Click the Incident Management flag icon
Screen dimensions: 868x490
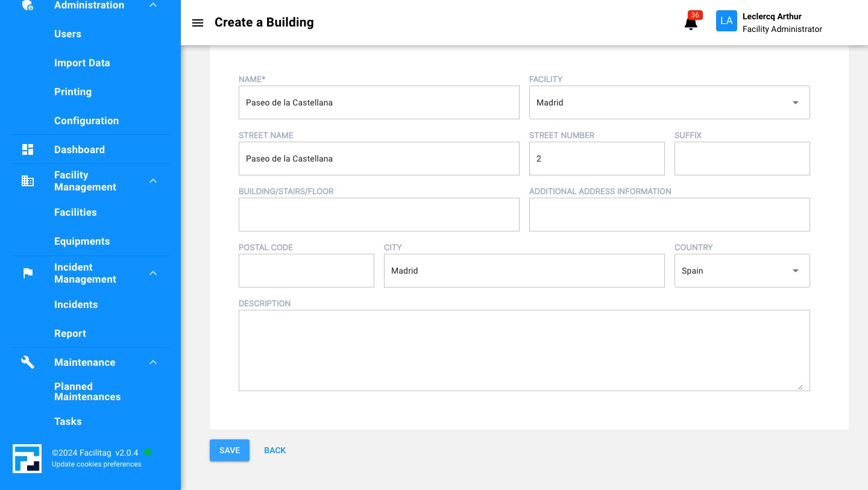[28, 273]
